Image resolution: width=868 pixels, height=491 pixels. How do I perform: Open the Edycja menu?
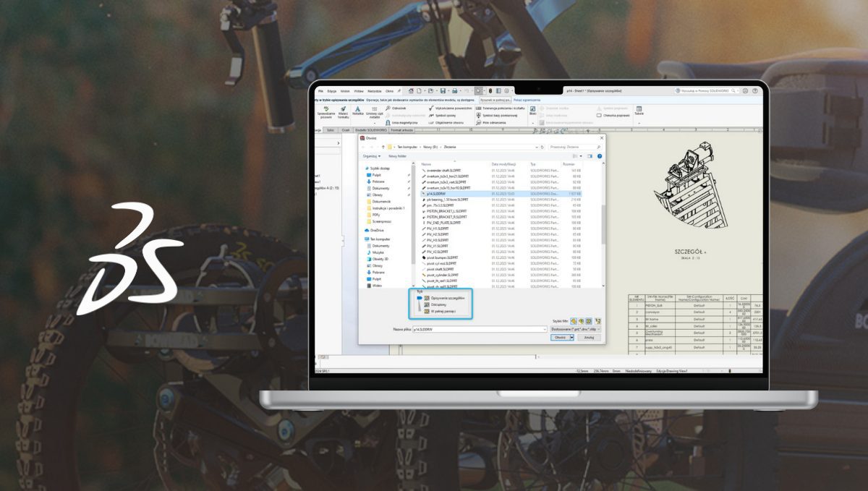coord(332,91)
